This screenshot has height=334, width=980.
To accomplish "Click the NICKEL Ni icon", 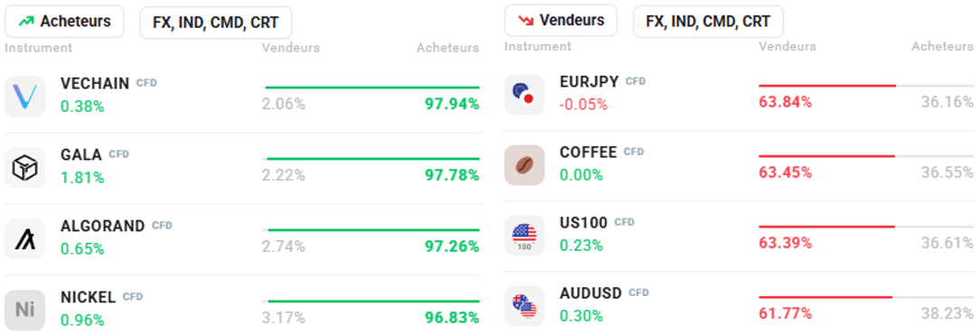I will tap(25, 310).
